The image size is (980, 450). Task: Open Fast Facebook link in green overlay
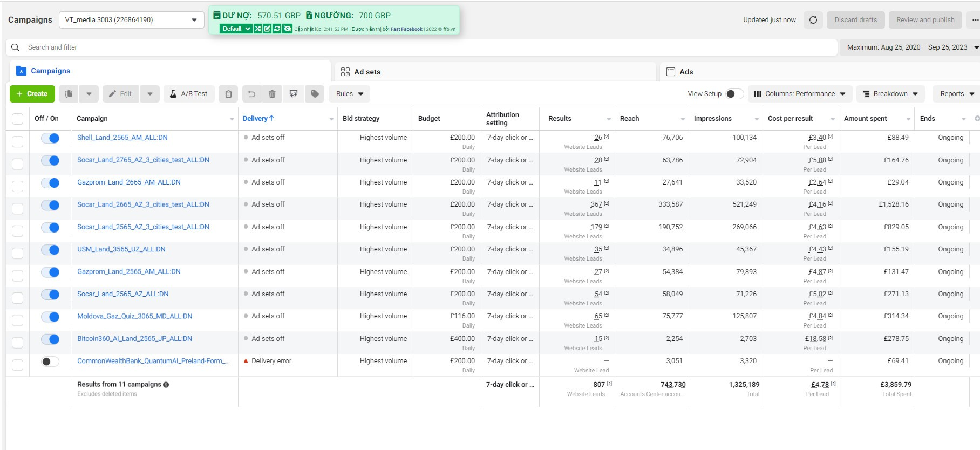[406, 29]
